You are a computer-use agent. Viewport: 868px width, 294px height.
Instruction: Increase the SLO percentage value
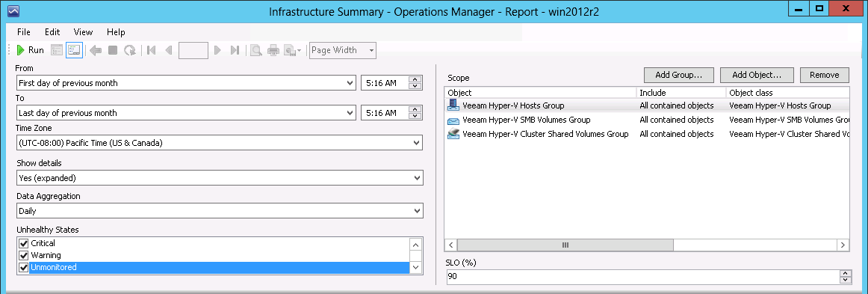point(846,273)
